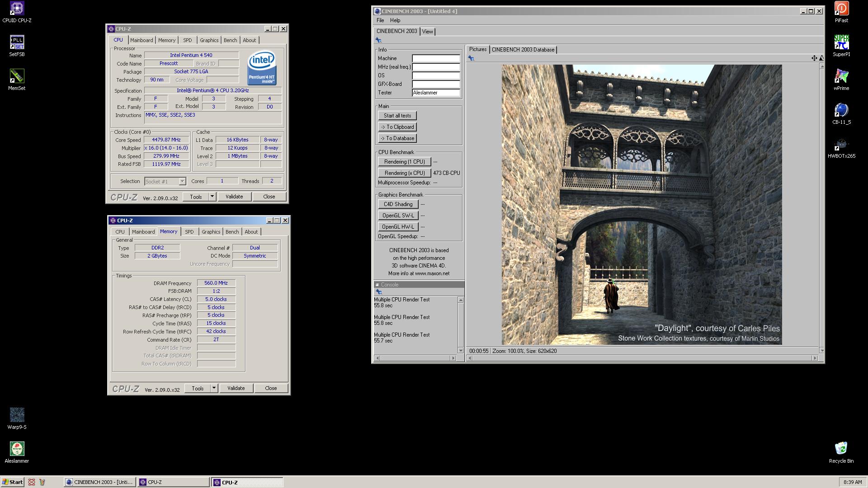
Task: Click Validate in upper CPU-Z window
Action: (x=234, y=197)
